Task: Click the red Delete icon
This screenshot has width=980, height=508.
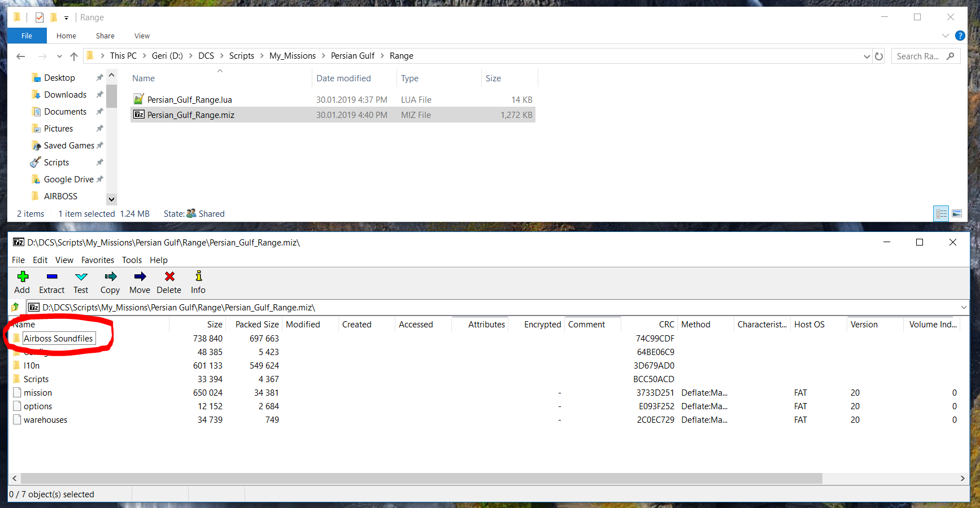Action: pos(169,277)
